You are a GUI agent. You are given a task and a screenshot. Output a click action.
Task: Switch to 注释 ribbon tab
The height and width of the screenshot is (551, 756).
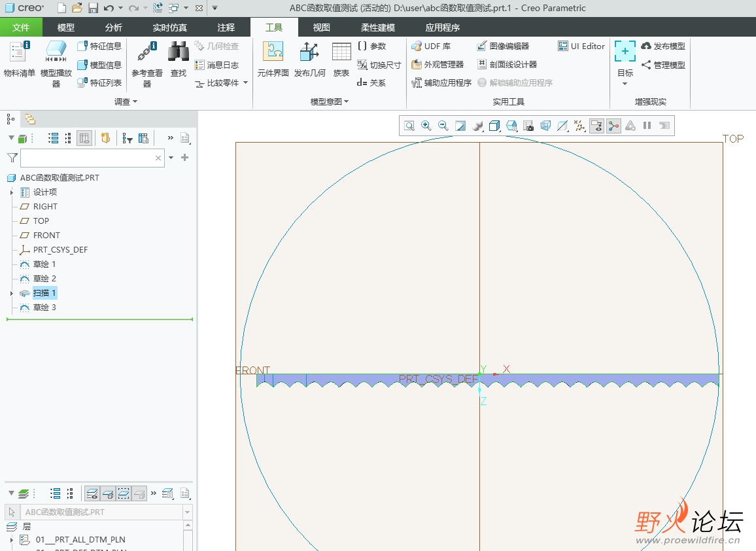[x=226, y=27]
